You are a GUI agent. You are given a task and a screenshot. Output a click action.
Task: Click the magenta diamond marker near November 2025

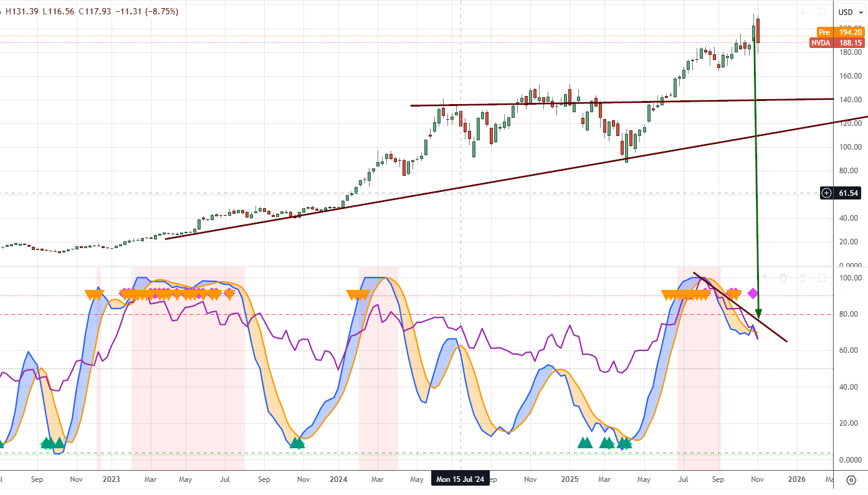click(x=753, y=293)
